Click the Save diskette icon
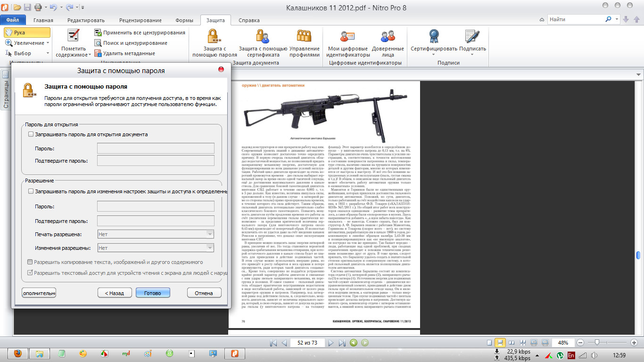 (x=27, y=7)
